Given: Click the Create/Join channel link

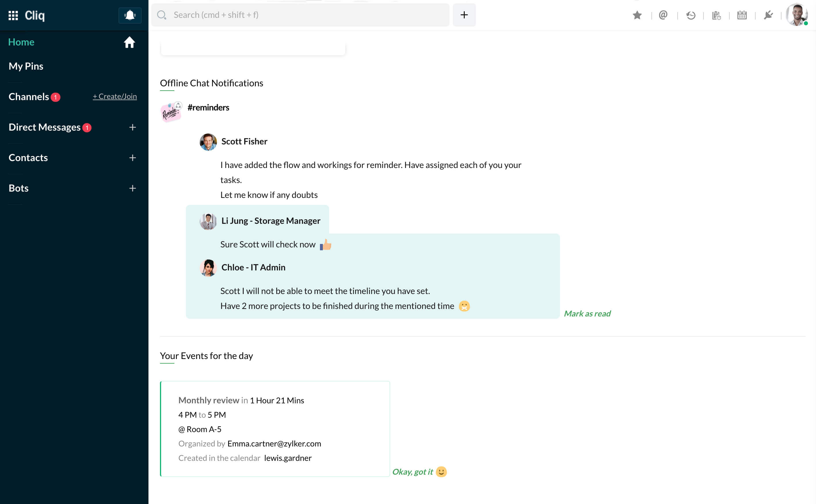Looking at the screenshot, I should [x=115, y=96].
